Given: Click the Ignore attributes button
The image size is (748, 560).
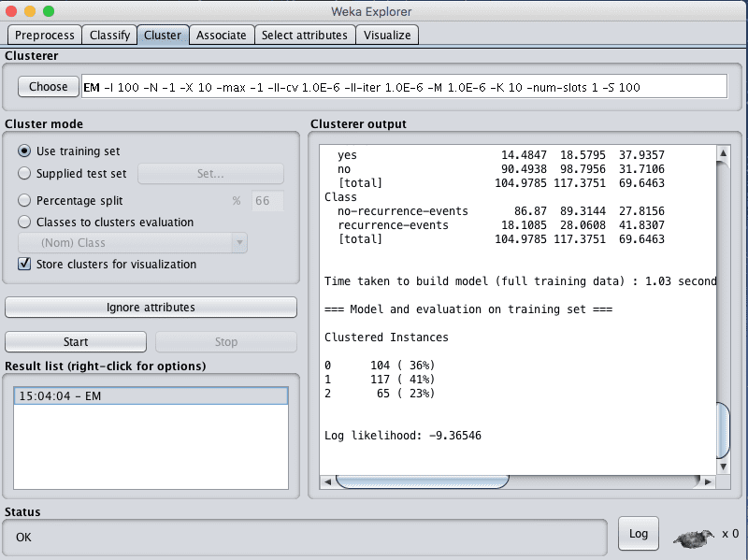Looking at the screenshot, I should [151, 308].
